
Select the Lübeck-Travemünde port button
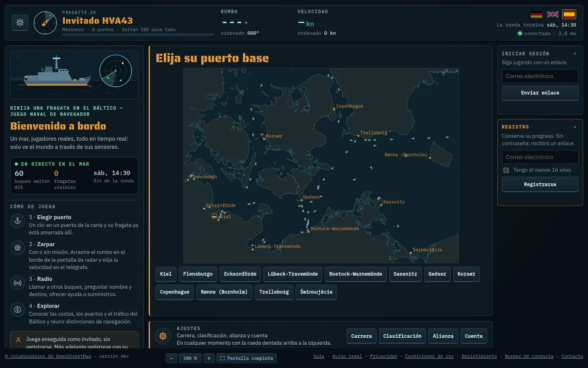pyautogui.click(x=293, y=274)
